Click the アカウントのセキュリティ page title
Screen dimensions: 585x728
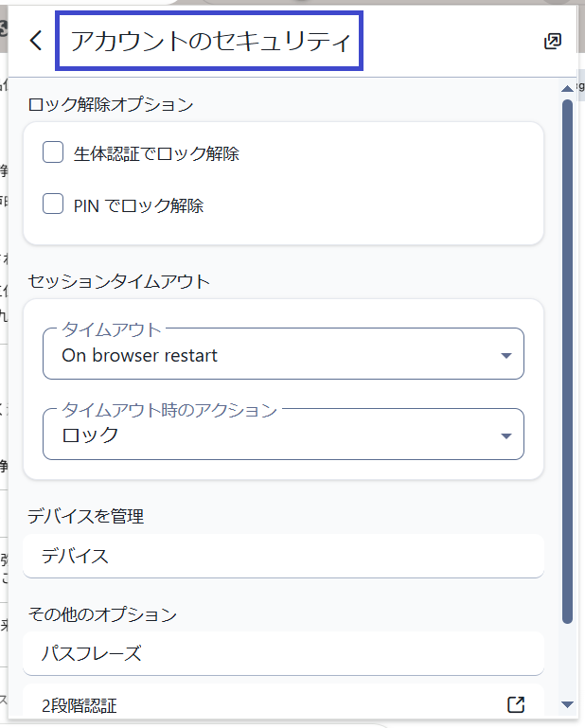coord(210,42)
